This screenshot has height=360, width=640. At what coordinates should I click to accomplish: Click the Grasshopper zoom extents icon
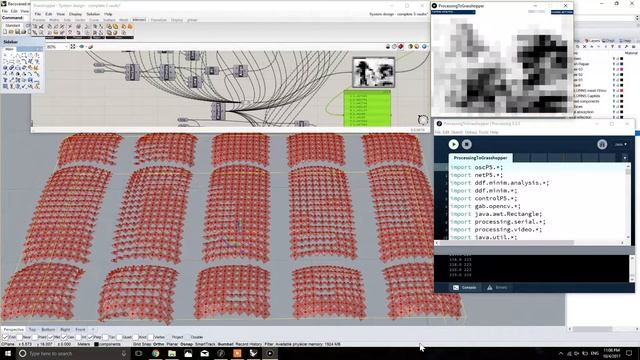tap(73, 47)
